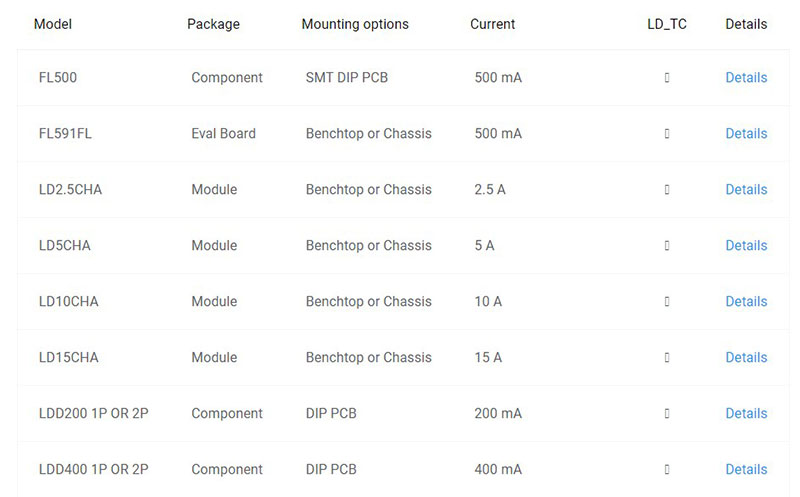The width and height of the screenshot is (800, 497).
Task: Click the LD_TC icon in the LD15CHA row
Action: point(666,358)
